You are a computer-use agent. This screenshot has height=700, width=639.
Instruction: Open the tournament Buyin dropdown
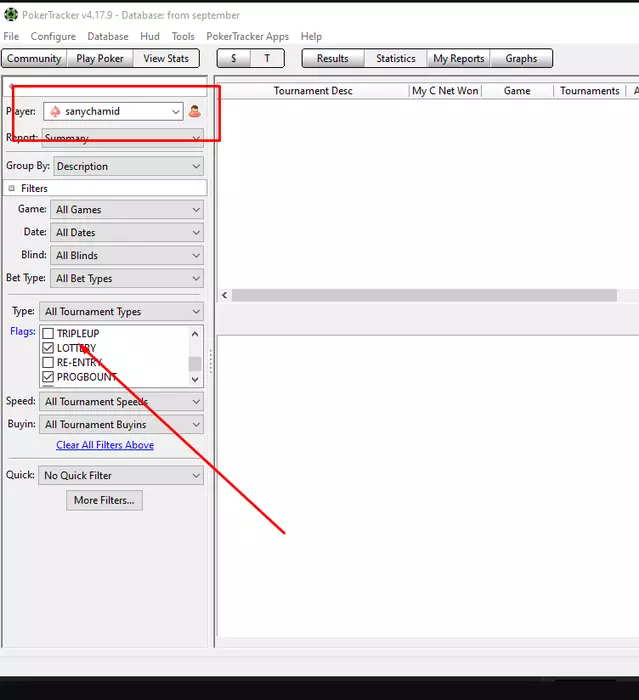click(121, 425)
